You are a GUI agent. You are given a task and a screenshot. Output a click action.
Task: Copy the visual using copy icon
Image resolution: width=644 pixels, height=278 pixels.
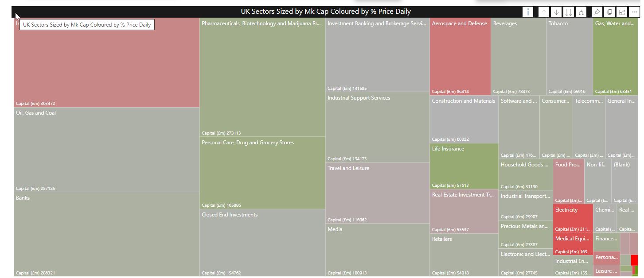[x=609, y=12]
